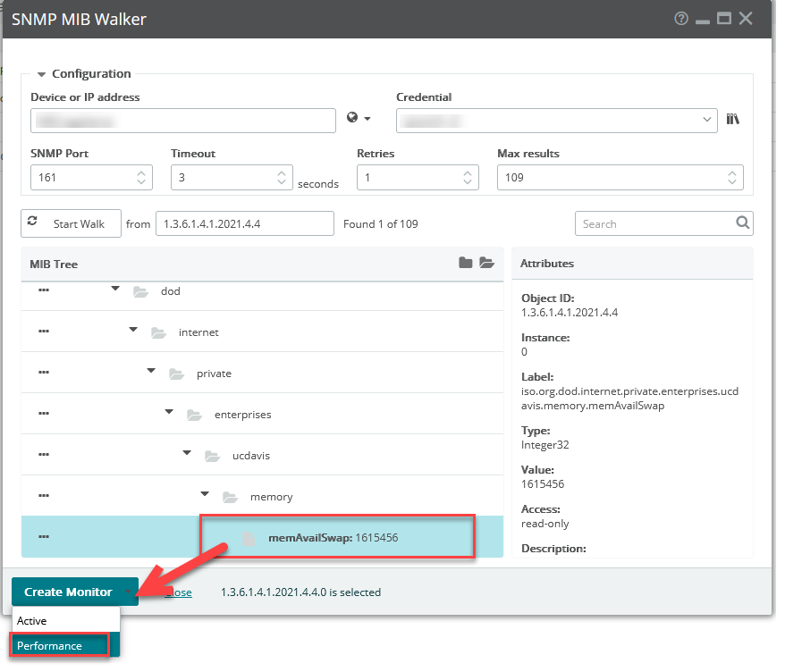Collapse the enterprises tree node

(x=168, y=410)
